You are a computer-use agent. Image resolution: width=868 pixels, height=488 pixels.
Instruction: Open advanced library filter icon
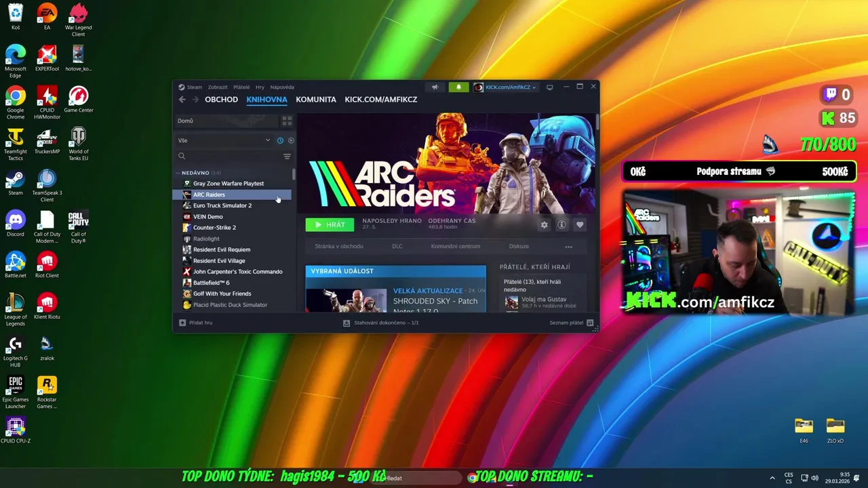[287, 157]
